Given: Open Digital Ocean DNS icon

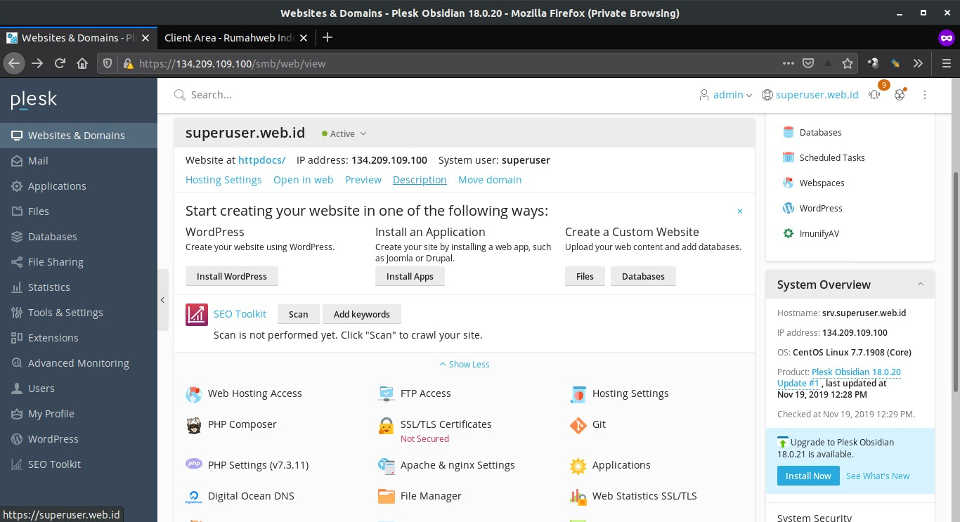Looking at the screenshot, I should tap(193, 496).
